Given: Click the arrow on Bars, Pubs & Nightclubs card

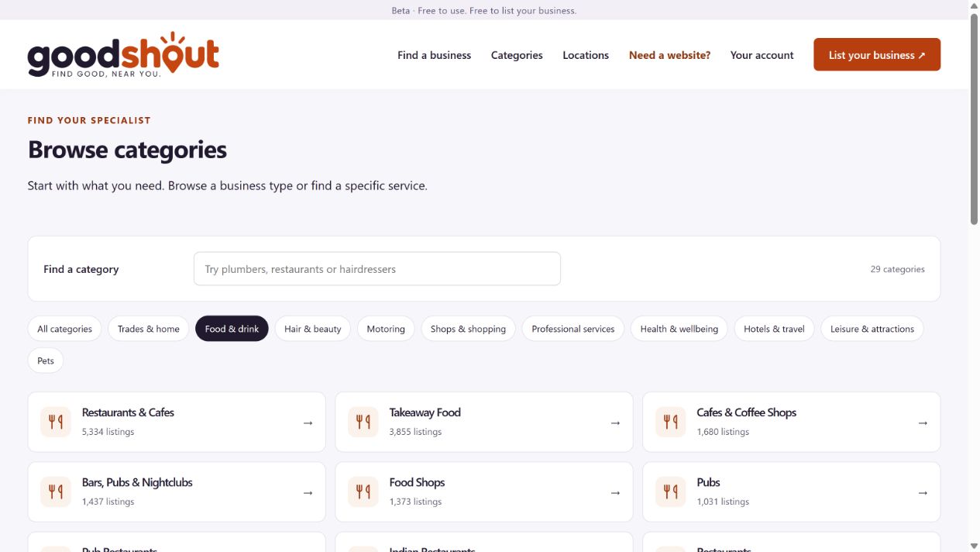Looking at the screenshot, I should (x=308, y=492).
